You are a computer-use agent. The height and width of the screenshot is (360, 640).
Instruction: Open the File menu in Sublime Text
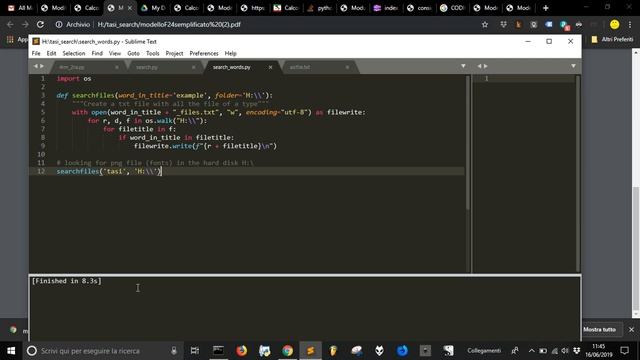36,53
